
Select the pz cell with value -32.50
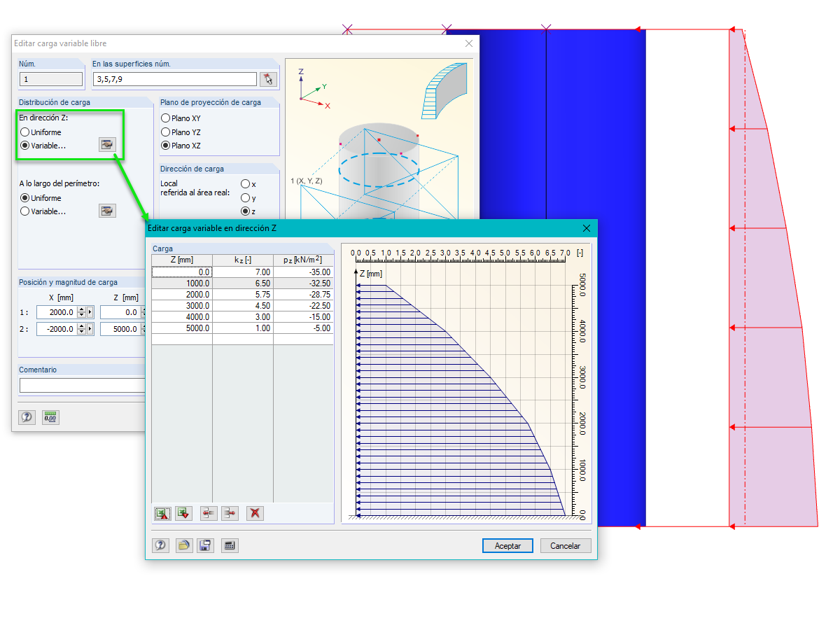point(303,283)
